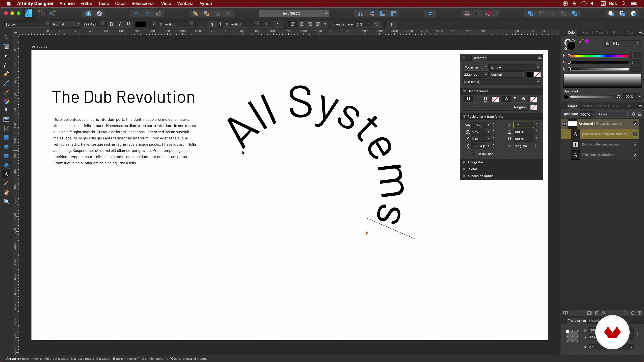This screenshot has width=644, height=362.
Task: Toggle Underline in the context toolbar
Action: [x=128, y=24]
